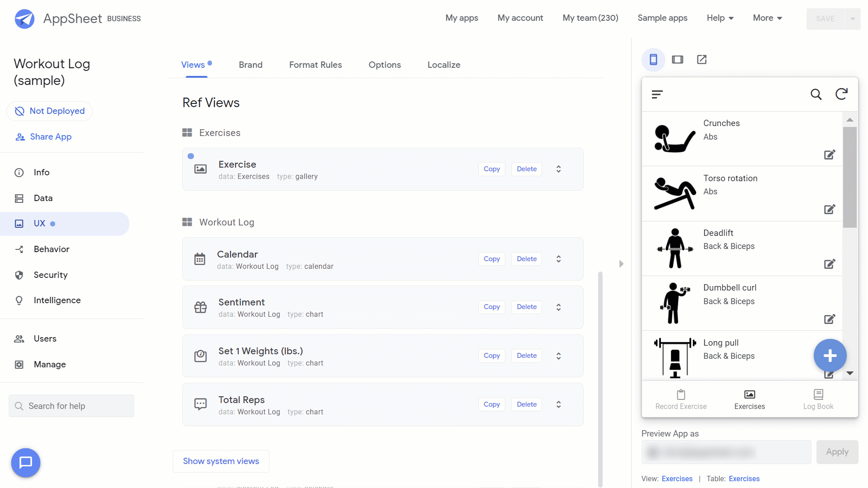Expand the Calendar view options
This screenshot has width=868, height=488.
559,258
